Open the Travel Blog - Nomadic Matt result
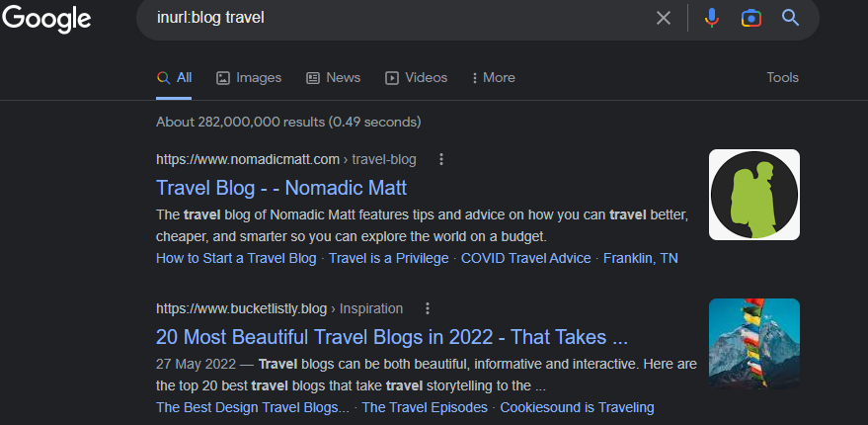868x425 pixels. click(281, 188)
